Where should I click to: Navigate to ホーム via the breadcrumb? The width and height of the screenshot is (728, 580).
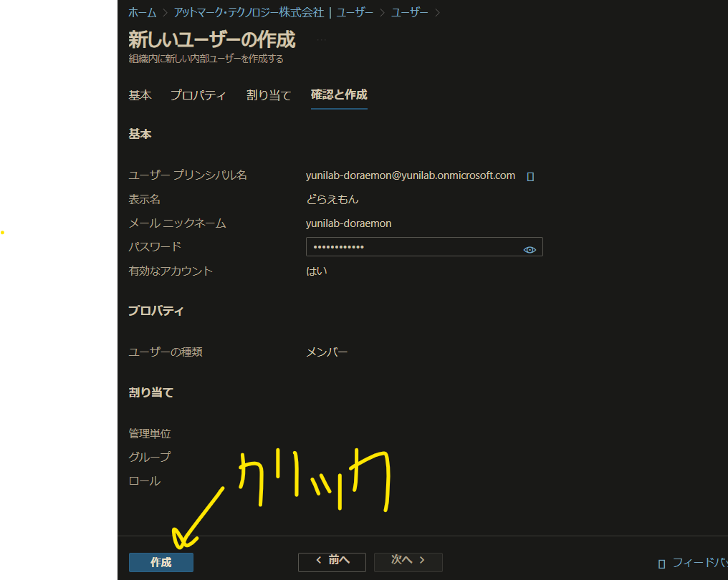[x=142, y=12]
